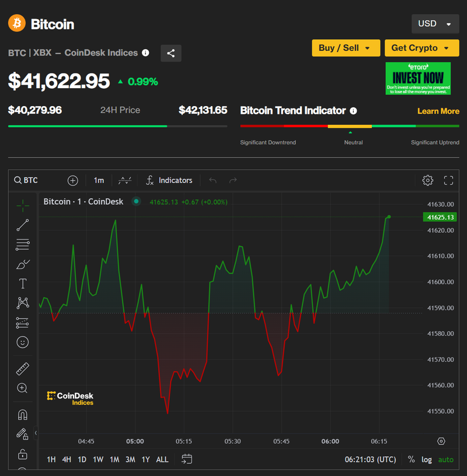Click the Learn More link
Screen dimensions: 467x476
438,111
